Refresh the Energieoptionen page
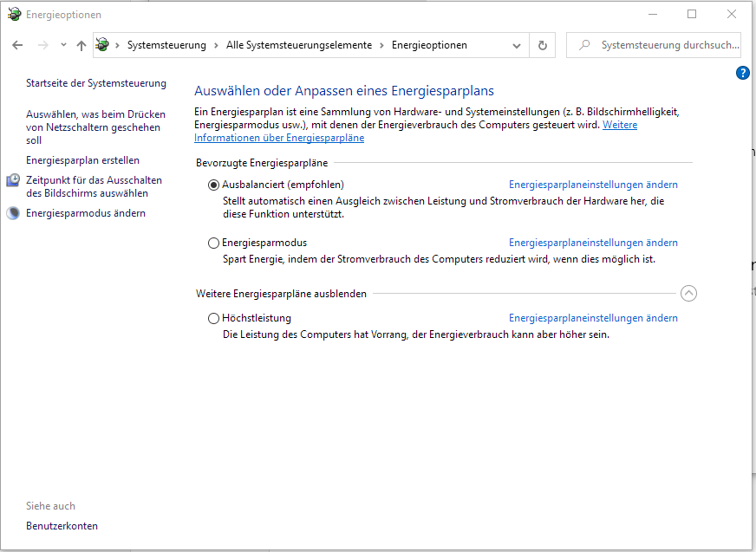The image size is (756, 552). pyautogui.click(x=542, y=44)
